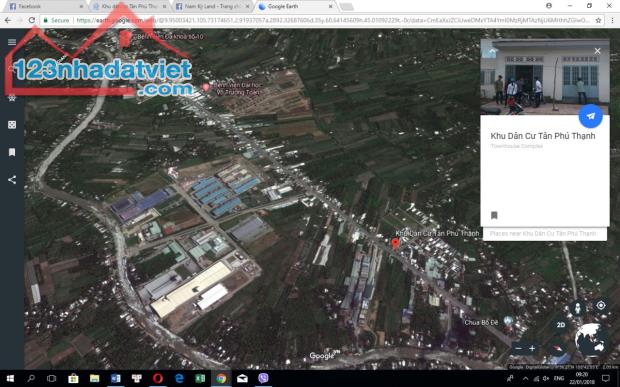The width and height of the screenshot is (620, 387).
Task: Open Voyager ship wheel icon in sidebar
Action: [12, 98]
